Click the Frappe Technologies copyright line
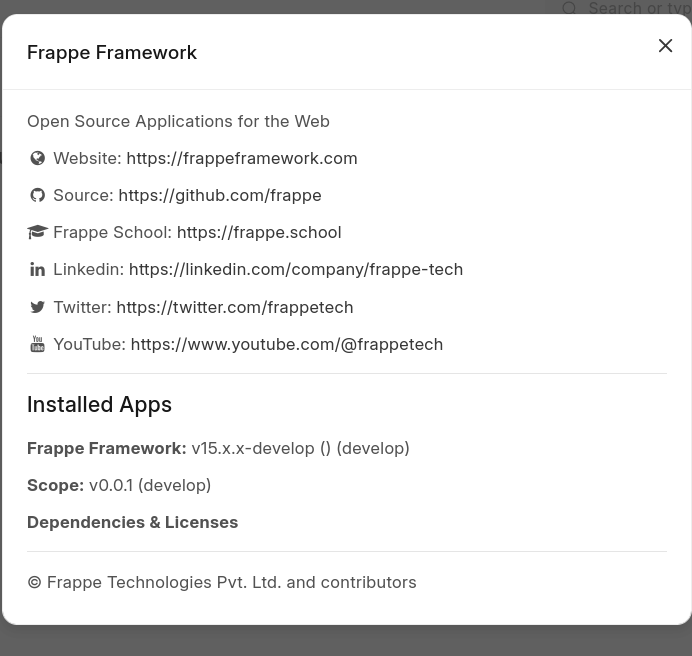The height and width of the screenshot is (656, 692). pos(222,582)
